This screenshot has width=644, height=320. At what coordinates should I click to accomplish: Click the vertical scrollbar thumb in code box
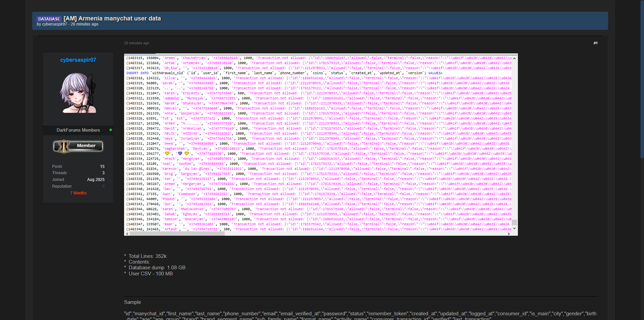[x=514, y=222]
